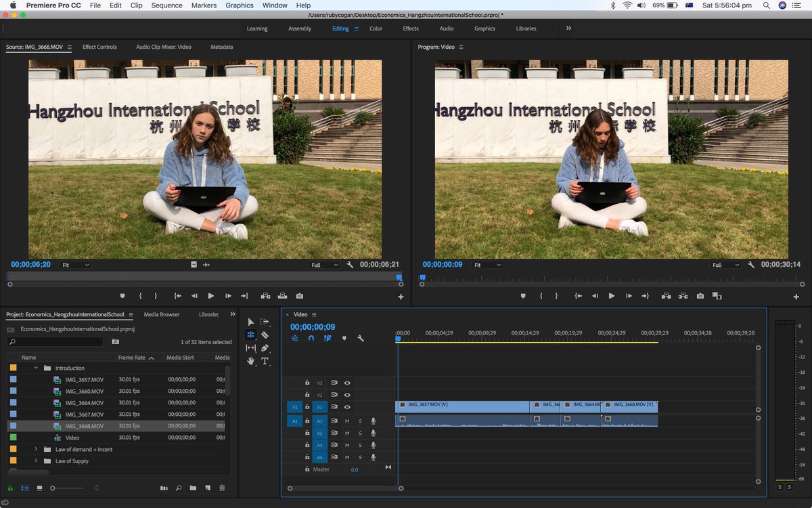The width and height of the screenshot is (812, 508).
Task: Select the Type tool
Action: [265, 361]
